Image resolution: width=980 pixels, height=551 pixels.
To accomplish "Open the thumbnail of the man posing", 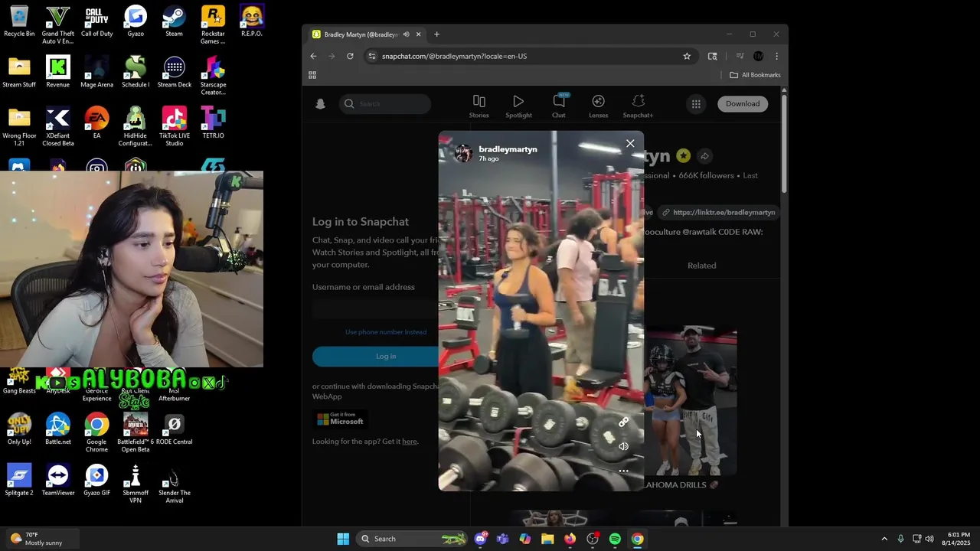I will tap(691, 402).
